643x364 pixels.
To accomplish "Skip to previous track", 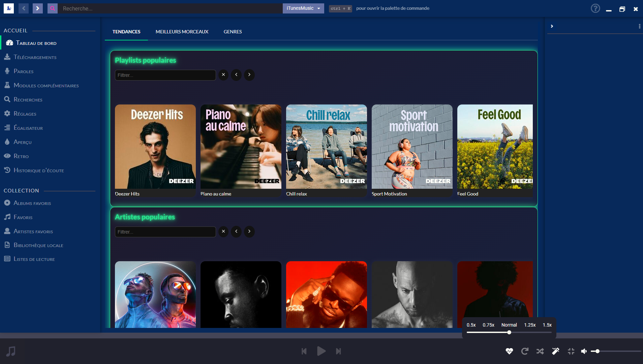I will (x=304, y=351).
